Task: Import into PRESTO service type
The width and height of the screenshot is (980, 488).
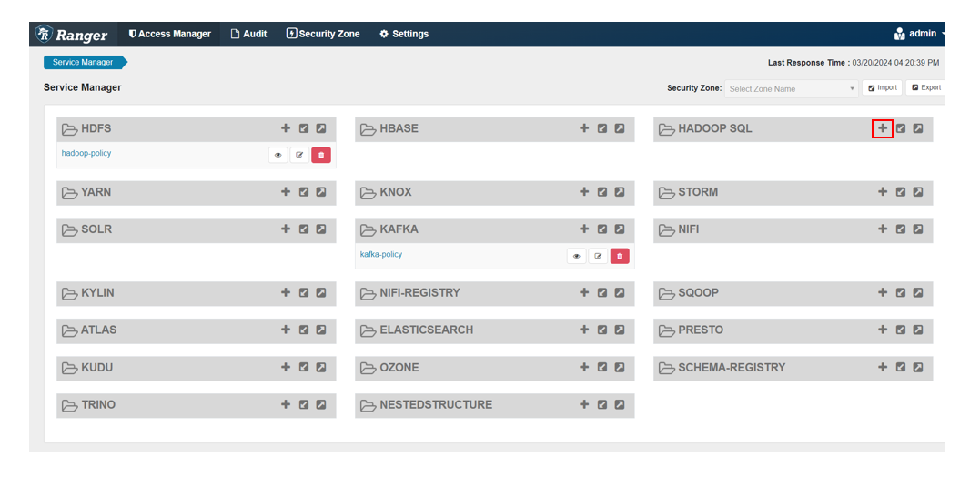Action: coord(901,330)
